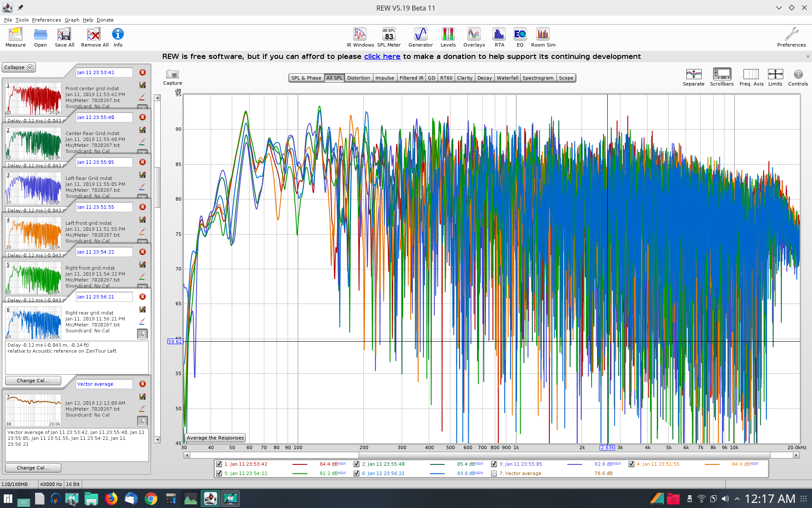Open IR Windows settings
The width and height of the screenshot is (812, 508).
click(360, 37)
